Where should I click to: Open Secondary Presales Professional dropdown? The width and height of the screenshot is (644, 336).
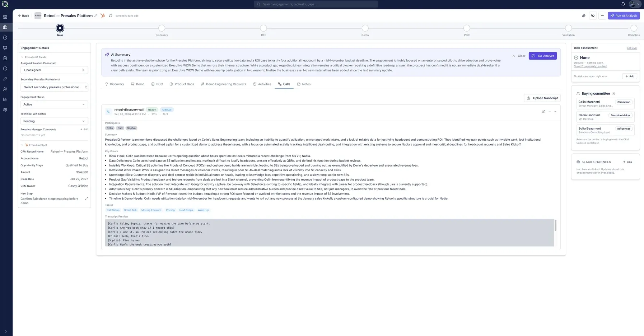tap(54, 87)
